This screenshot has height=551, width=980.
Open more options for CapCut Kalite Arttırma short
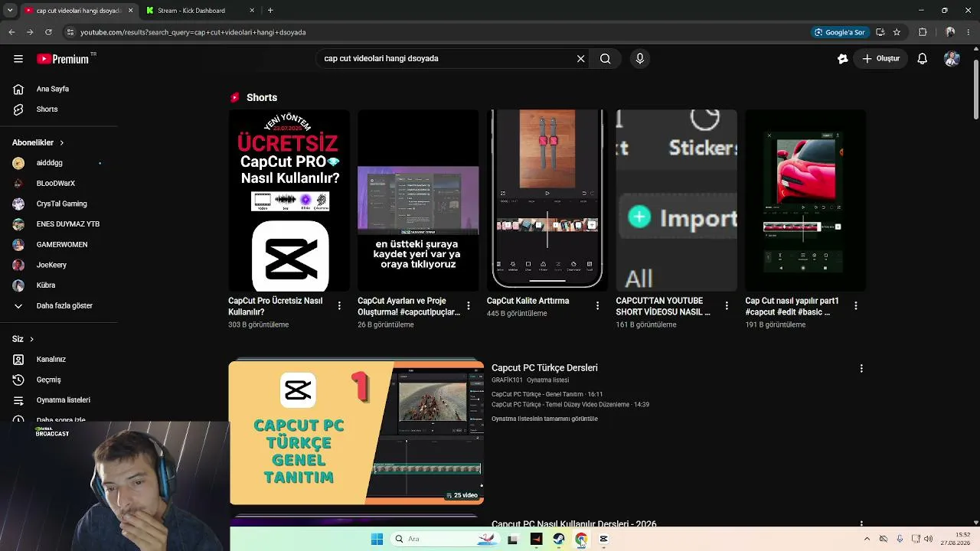[x=597, y=305]
